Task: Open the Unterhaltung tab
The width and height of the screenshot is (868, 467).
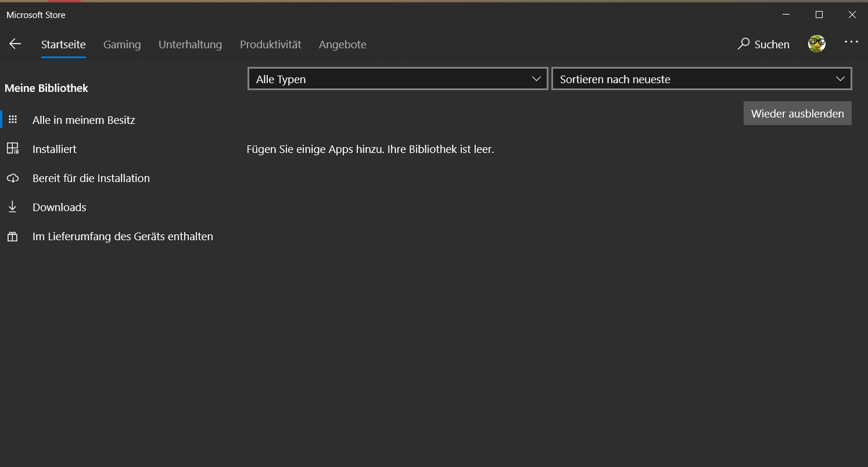Action: point(190,44)
